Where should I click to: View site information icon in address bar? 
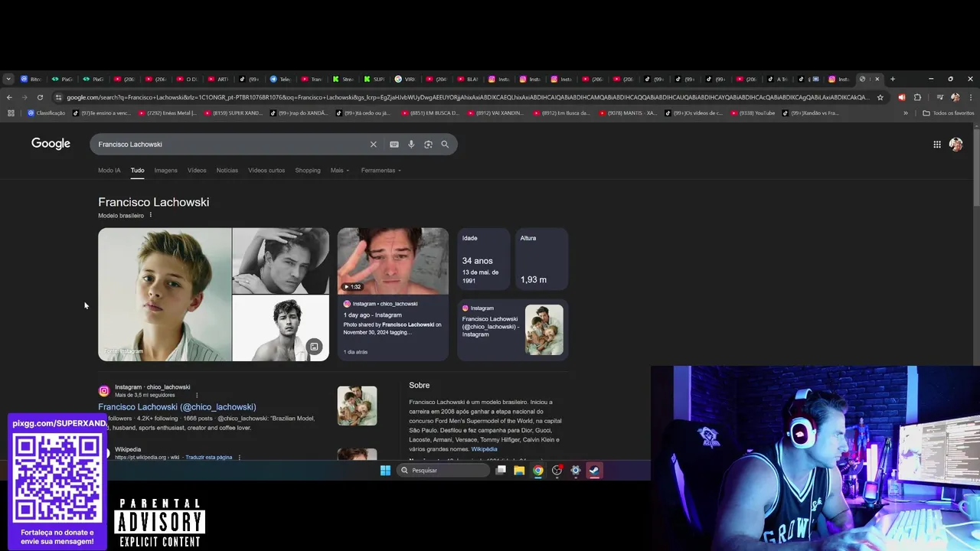pos(58,97)
